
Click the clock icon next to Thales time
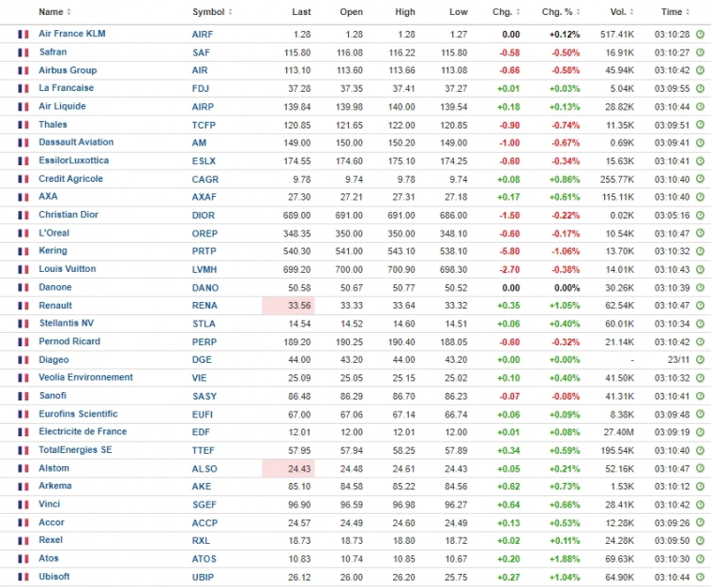pos(700,125)
